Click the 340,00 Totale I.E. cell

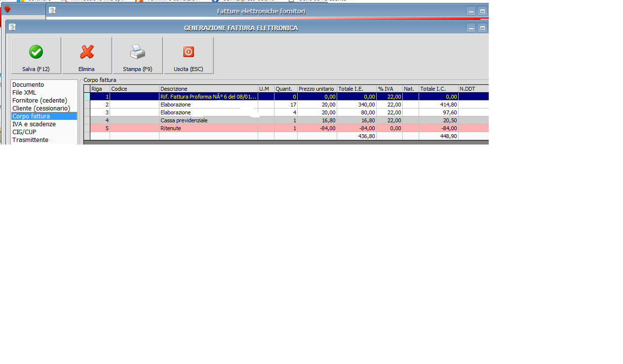pyautogui.click(x=356, y=105)
